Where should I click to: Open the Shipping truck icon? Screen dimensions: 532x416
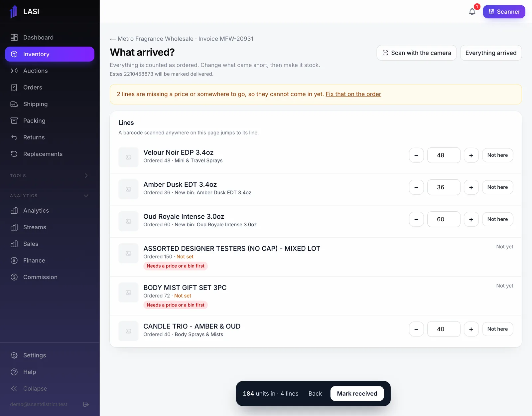(14, 104)
